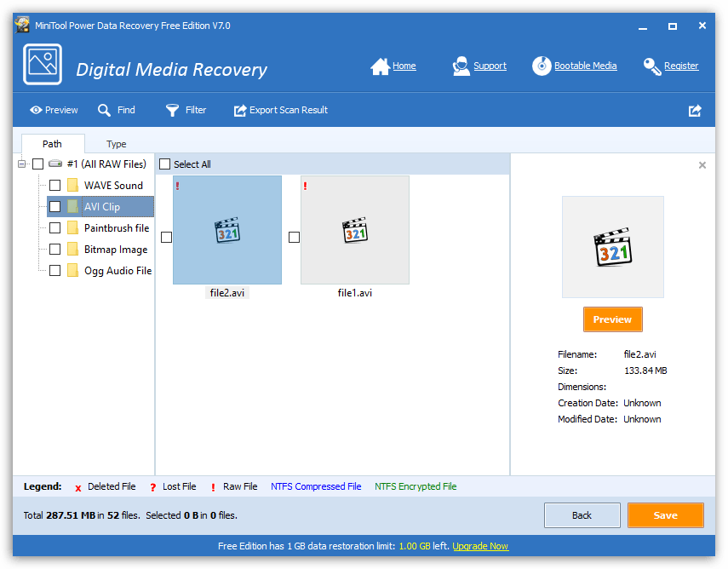
Task: Click the Register key icon
Action: coord(652,66)
